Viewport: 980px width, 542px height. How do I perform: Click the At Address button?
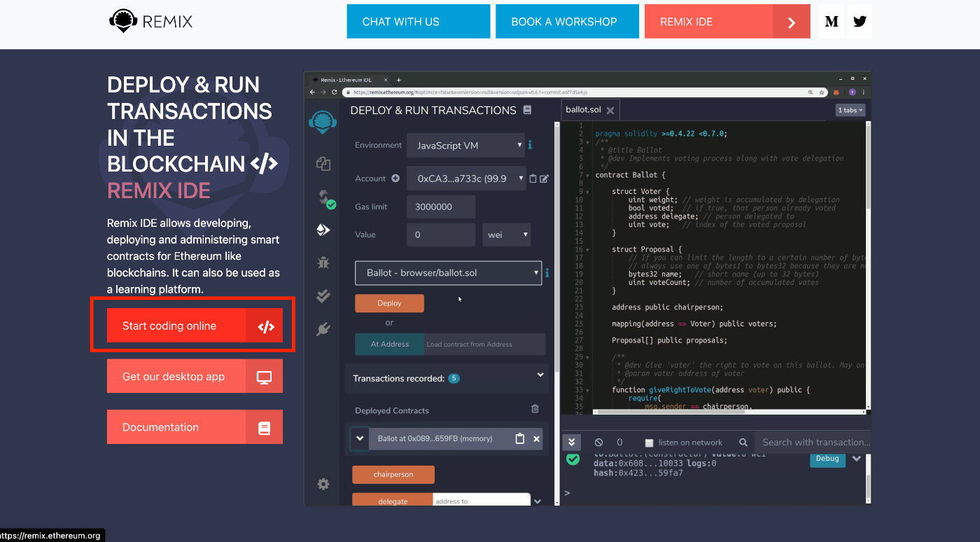(390, 344)
